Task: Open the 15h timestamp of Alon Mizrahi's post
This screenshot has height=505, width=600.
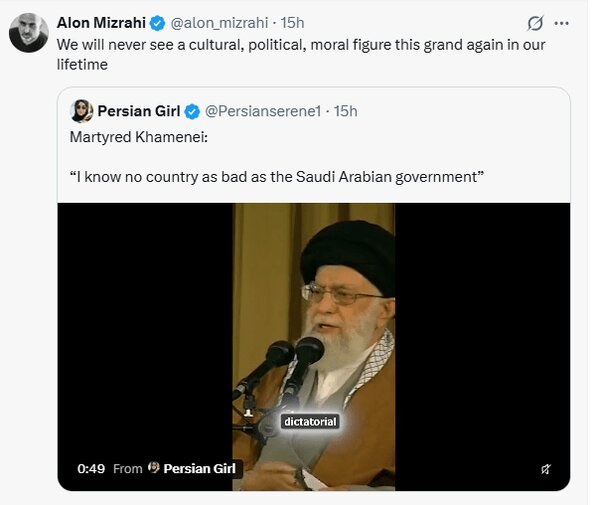Action: pyautogui.click(x=292, y=23)
